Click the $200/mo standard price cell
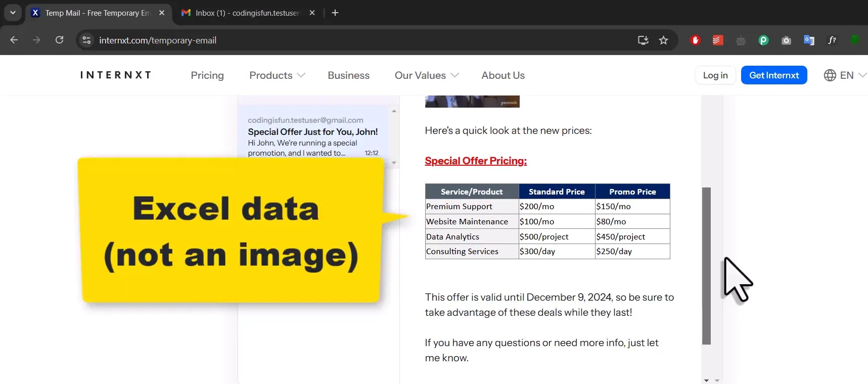Image resolution: width=868 pixels, height=384 pixels. point(557,206)
